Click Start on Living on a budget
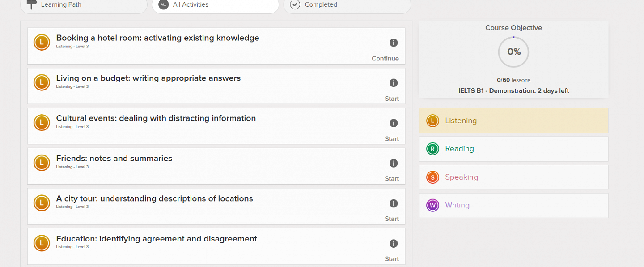The width and height of the screenshot is (644, 267). coord(392,99)
